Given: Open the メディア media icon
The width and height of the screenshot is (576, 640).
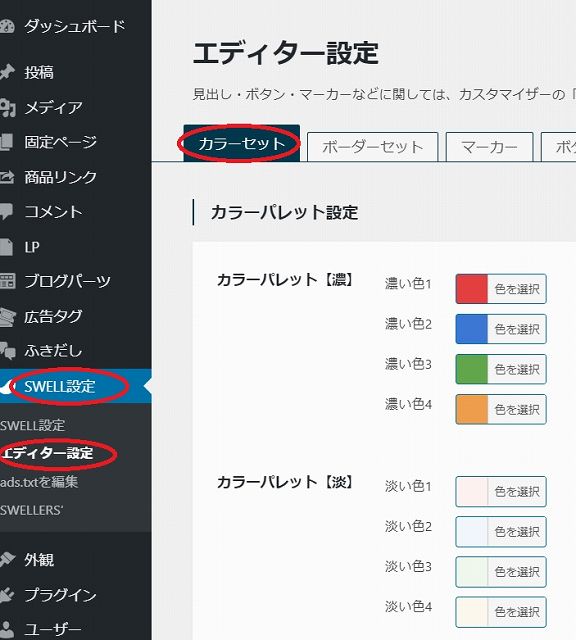Looking at the screenshot, I should [x=7, y=108].
